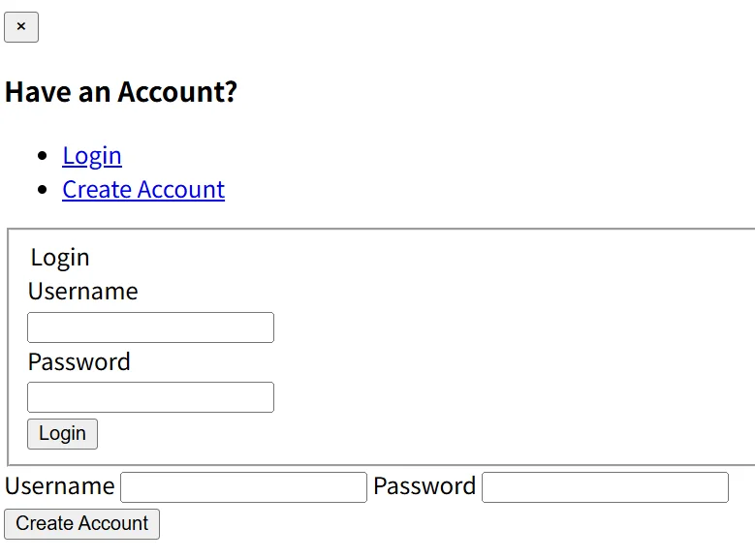
Task: Click blank space right of Create Account button
Action: [436, 524]
